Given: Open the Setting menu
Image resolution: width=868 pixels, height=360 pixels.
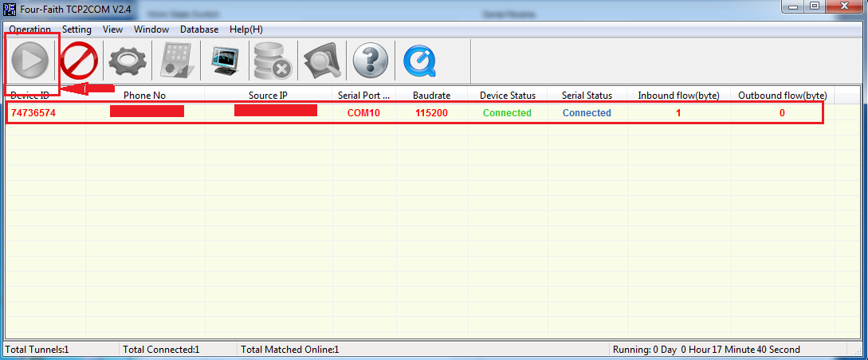Looking at the screenshot, I should 77,29.
